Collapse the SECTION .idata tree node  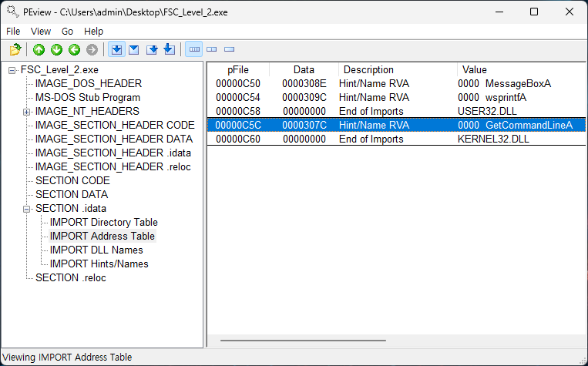[x=27, y=209]
